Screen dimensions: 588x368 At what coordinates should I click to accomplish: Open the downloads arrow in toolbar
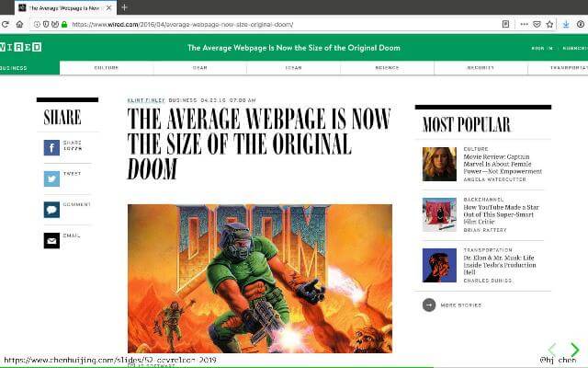[x=567, y=25]
